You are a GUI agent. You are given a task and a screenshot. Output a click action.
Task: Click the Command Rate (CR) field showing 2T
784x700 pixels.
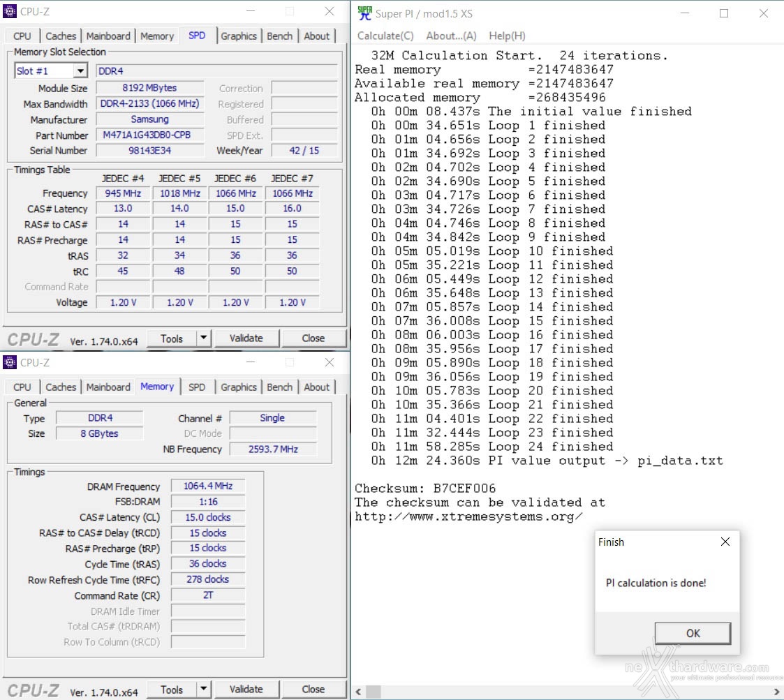coord(208,595)
